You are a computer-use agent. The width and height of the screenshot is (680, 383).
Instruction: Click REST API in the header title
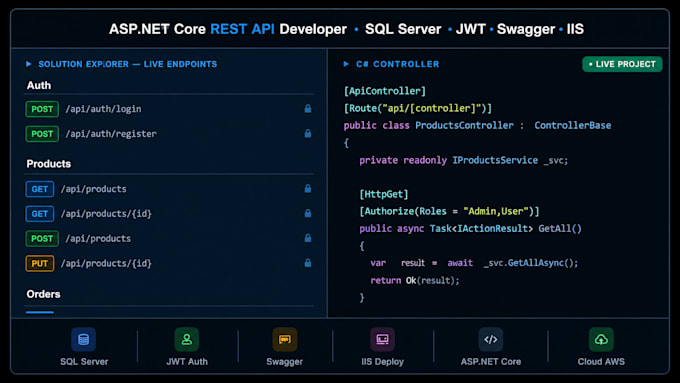pos(242,29)
